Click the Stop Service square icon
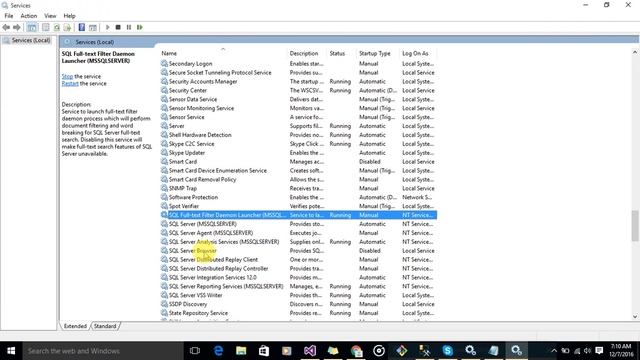Screen dimensions: 640x360 (x=118, y=27)
